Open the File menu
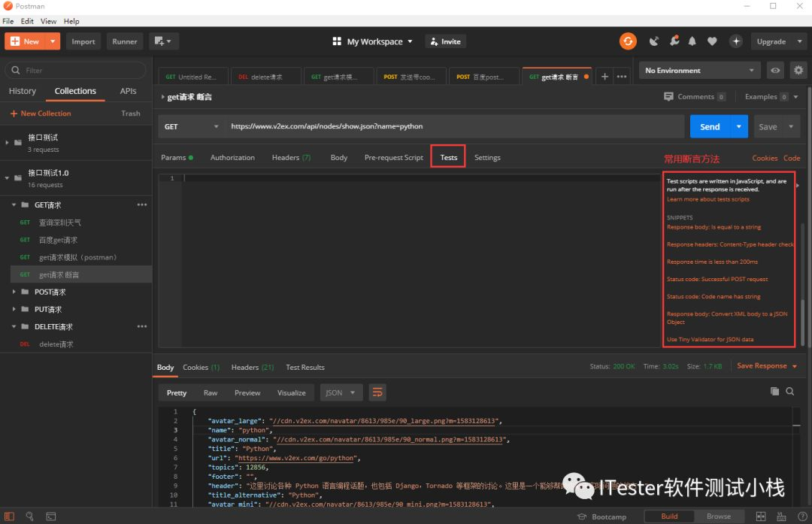The width and height of the screenshot is (812, 524). (8, 21)
